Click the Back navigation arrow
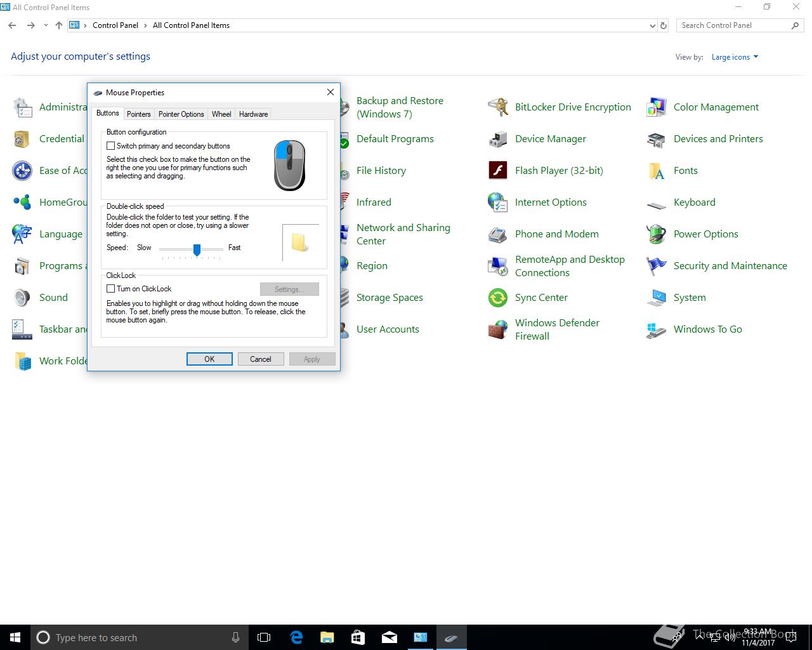Screen dimensions: 812x650 click(x=12, y=25)
